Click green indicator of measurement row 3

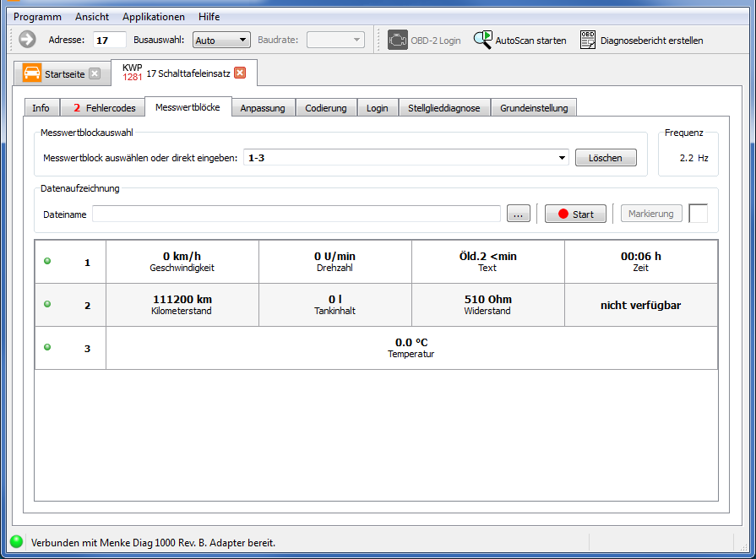pos(47,347)
